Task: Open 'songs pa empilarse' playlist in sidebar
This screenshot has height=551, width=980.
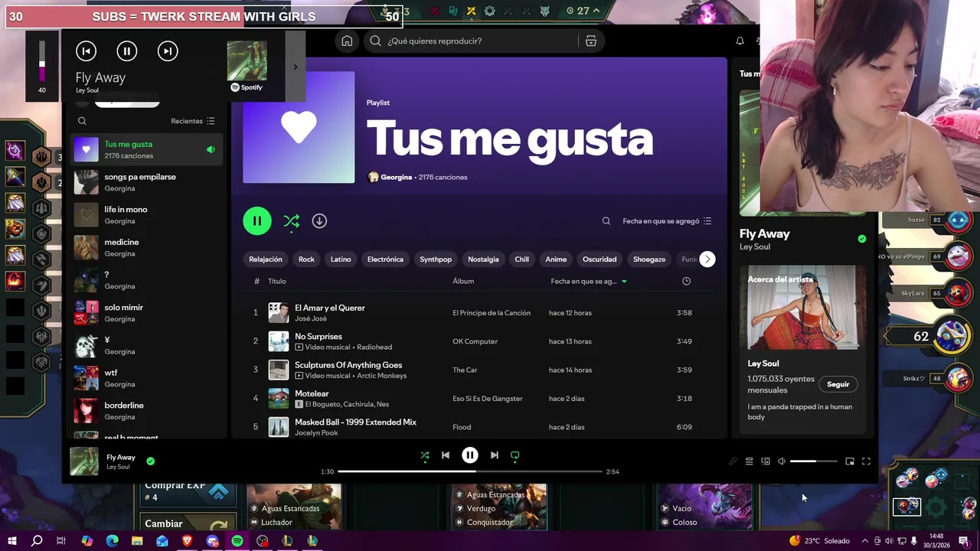Action: pos(146,182)
